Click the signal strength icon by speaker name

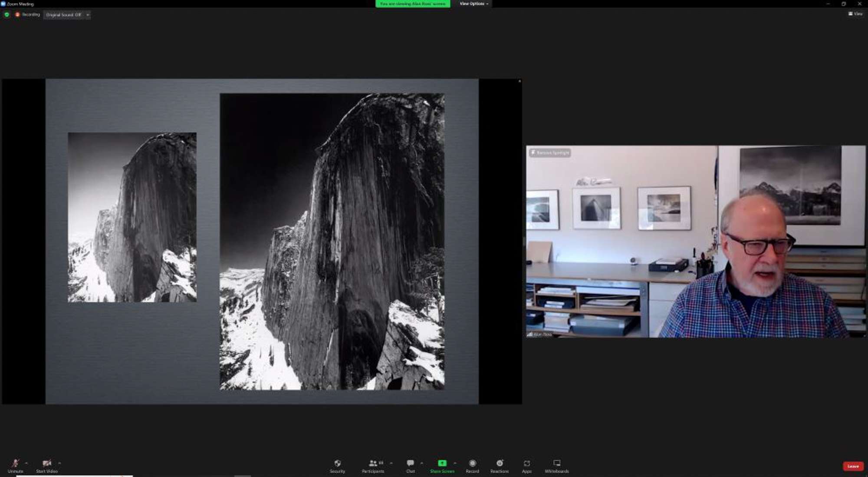tap(529, 334)
